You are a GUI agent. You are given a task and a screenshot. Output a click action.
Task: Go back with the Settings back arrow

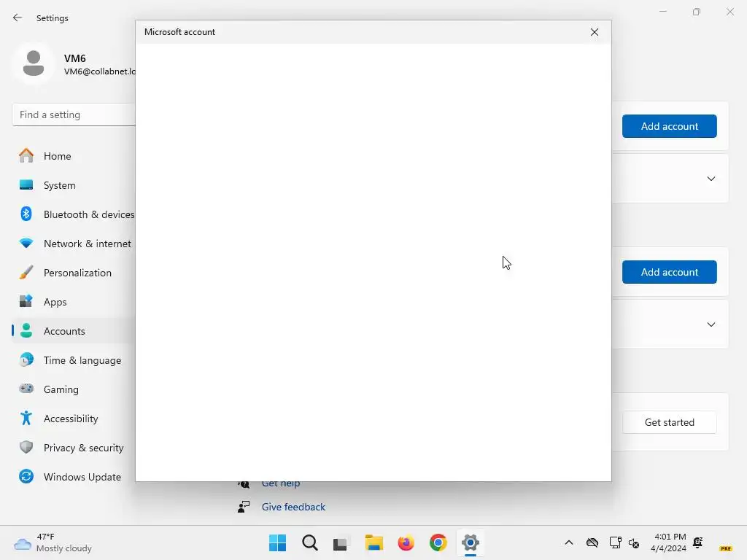(18, 18)
